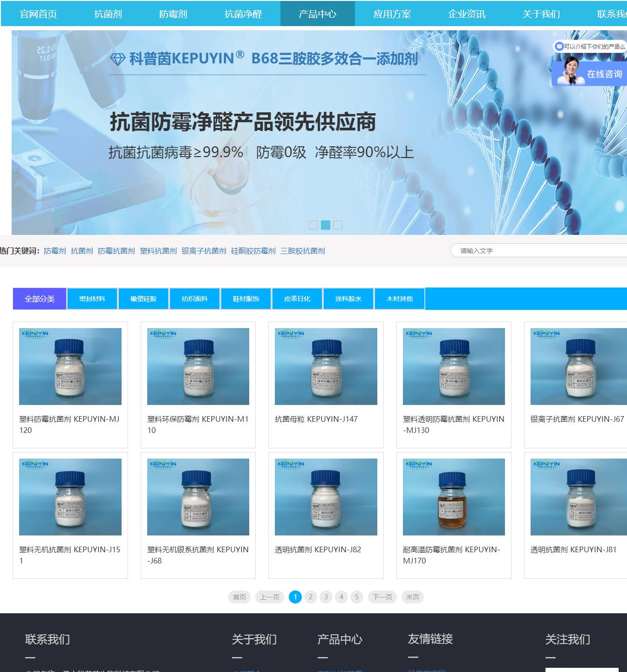Click the 塑料抗菌剂 keyword link
This screenshot has width=627, height=672.
158,251
